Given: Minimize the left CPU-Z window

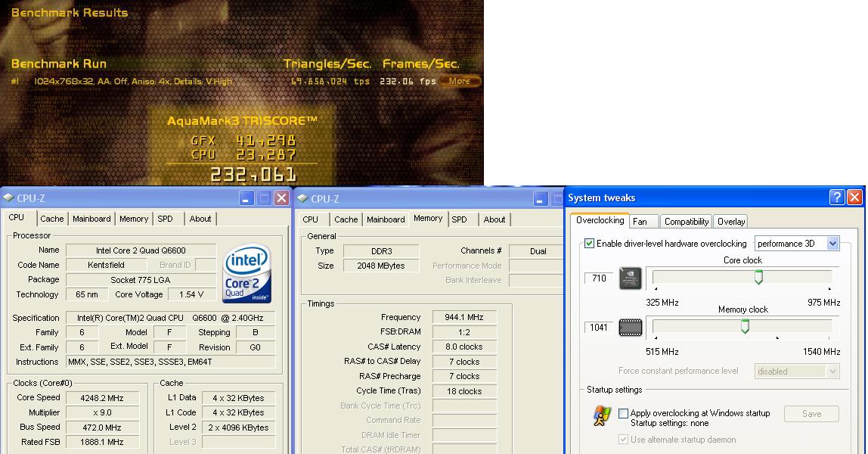Looking at the screenshot, I should 246,197.
